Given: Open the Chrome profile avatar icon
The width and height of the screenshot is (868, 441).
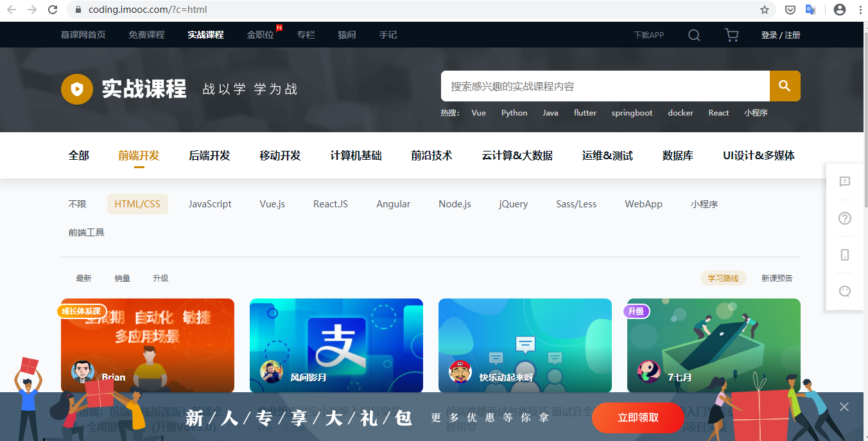Looking at the screenshot, I should point(840,10).
